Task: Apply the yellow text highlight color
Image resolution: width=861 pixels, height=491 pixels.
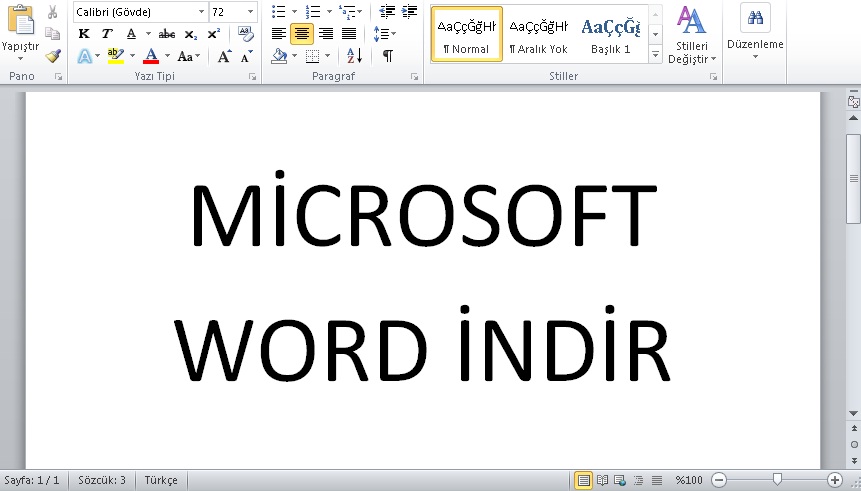Action: click(116, 56)
